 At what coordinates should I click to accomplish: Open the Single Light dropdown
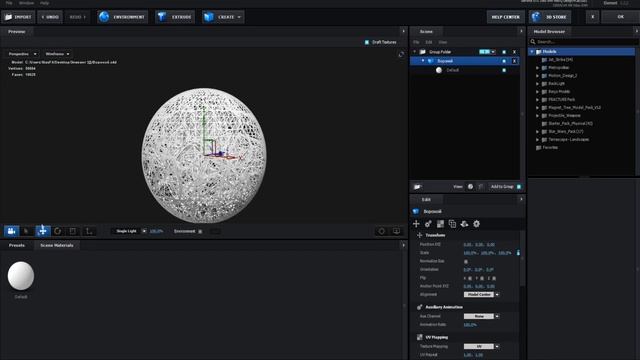click(130, 231)
